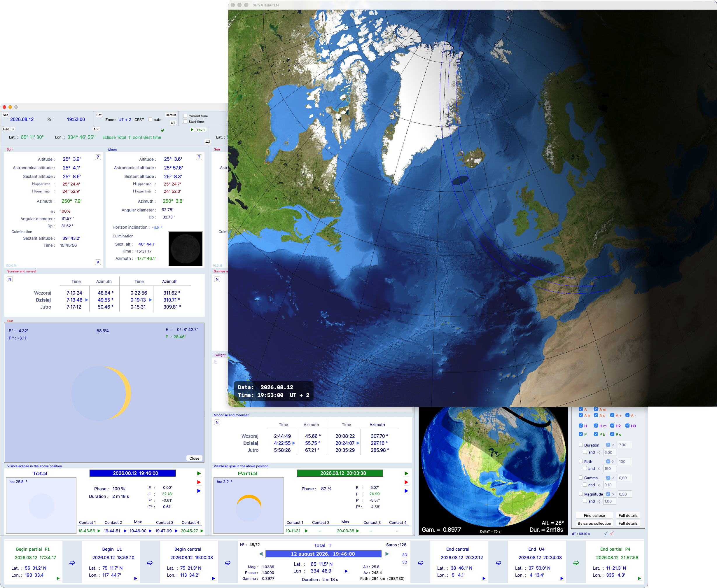Click the Magnitude less-than field 1,00
This screenshot has height=588, width=717.
tap(610, 501)
